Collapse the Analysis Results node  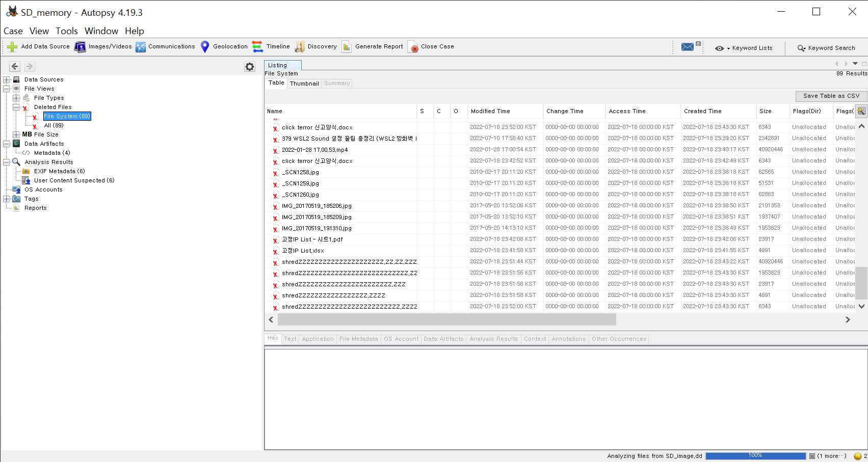7,162
